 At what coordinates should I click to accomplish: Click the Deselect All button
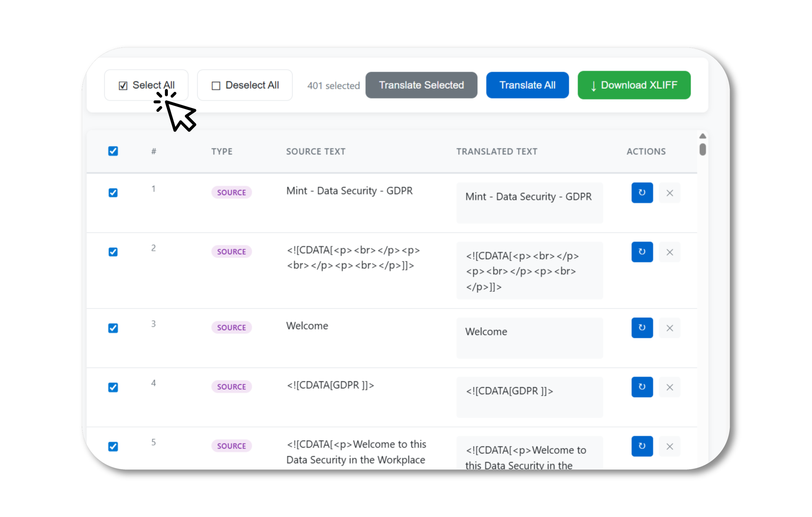245,85
